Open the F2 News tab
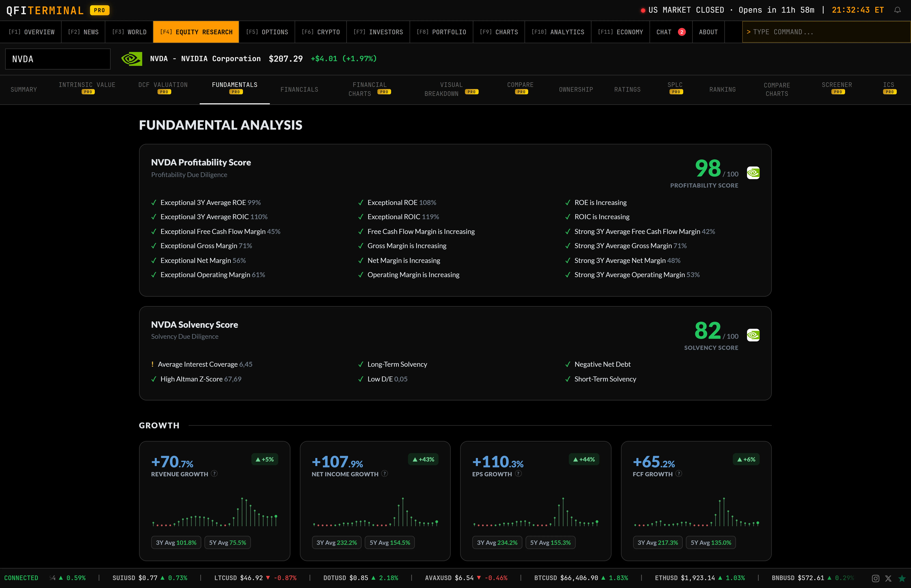The image size is (911, 588). point(83,32)
